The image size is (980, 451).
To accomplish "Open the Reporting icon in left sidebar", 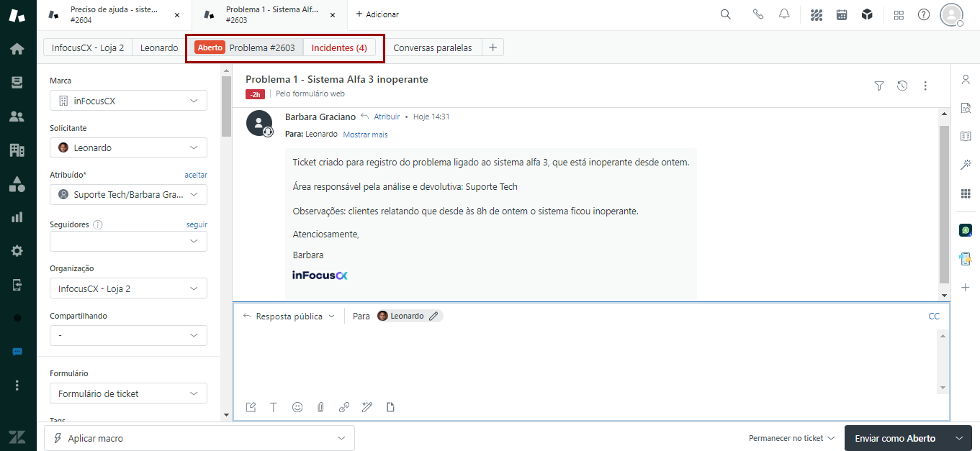I will tap(17, 217).
